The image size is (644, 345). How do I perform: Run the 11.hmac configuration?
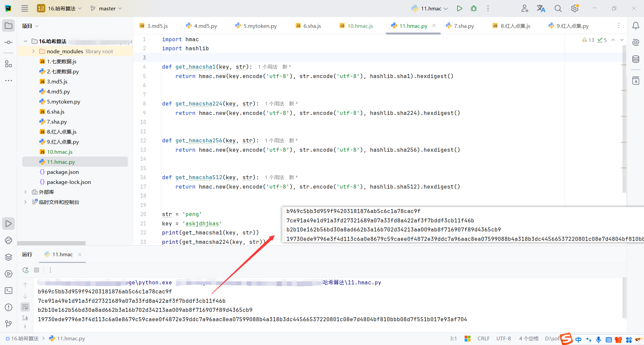[460, 8]
